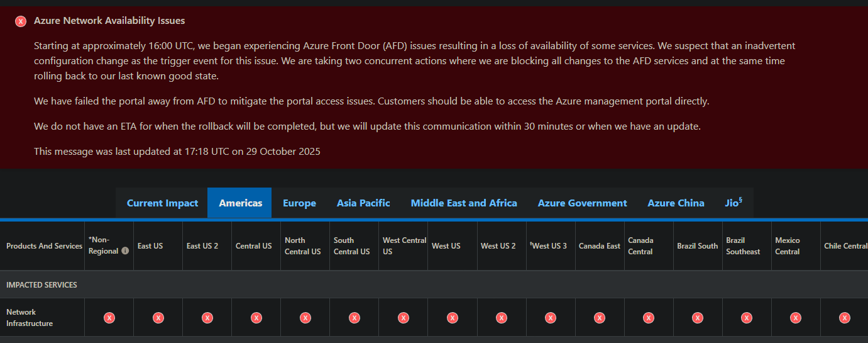Click Network Infrastructure outage icon for West US 2
This screenshot has width=868, height=343.
pyautogui.click(x=502, y=318)
